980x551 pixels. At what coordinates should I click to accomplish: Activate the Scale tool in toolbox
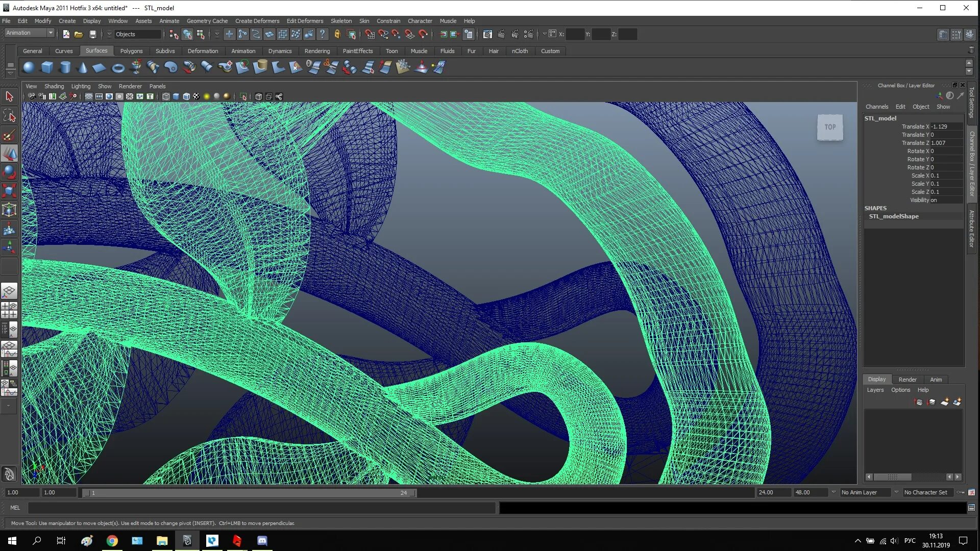(x=9, y=191)
